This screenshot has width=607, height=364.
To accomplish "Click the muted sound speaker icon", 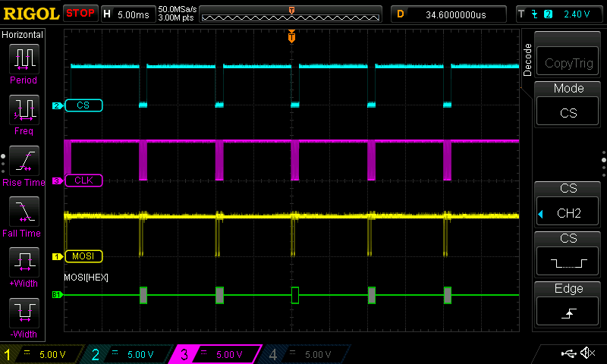I will (x=588, y=353).
